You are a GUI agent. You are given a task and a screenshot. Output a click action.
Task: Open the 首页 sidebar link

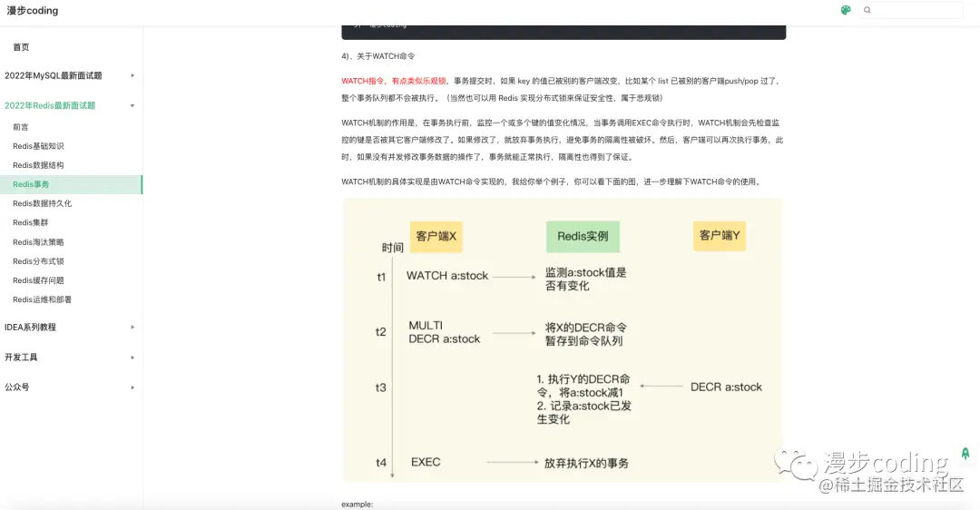point(21,47)
